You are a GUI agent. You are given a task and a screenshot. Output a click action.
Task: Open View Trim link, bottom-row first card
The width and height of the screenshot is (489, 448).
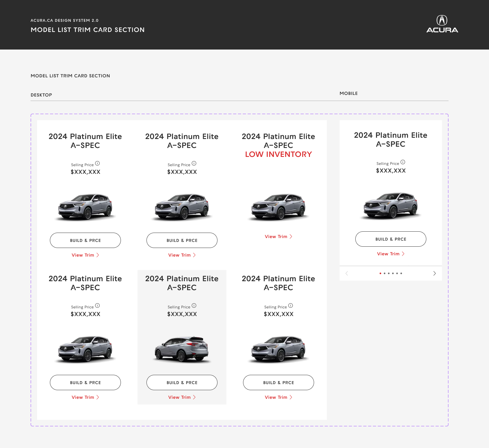click(85, 397)
